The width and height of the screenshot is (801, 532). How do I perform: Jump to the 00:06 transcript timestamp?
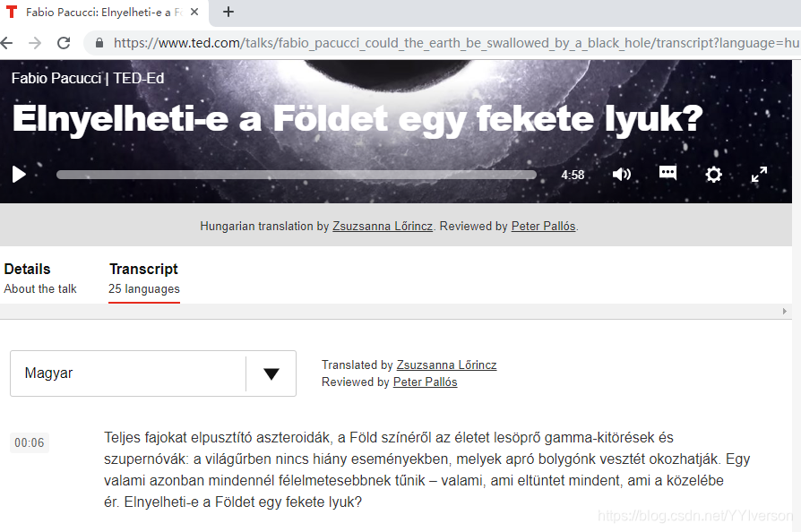(29, 442)
